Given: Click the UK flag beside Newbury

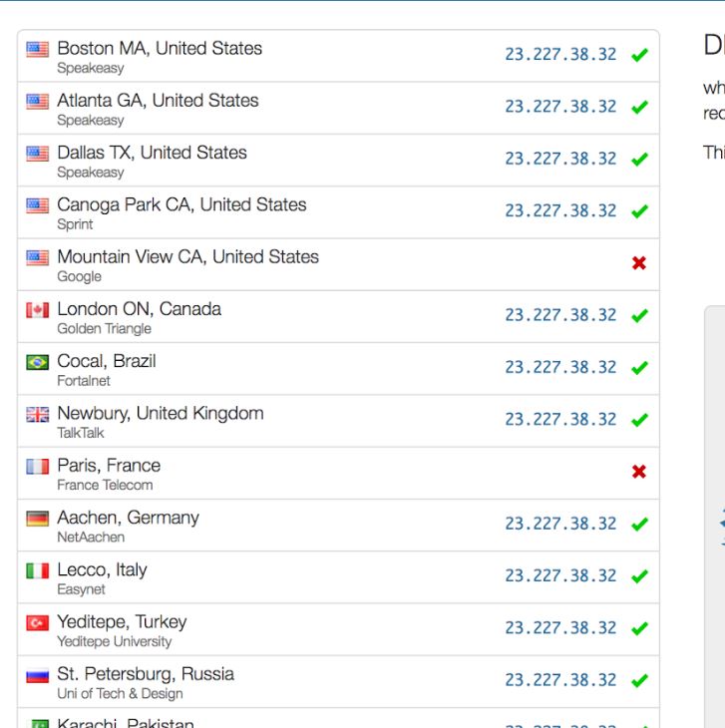Looking at the screenshot, I should [38, 414].
